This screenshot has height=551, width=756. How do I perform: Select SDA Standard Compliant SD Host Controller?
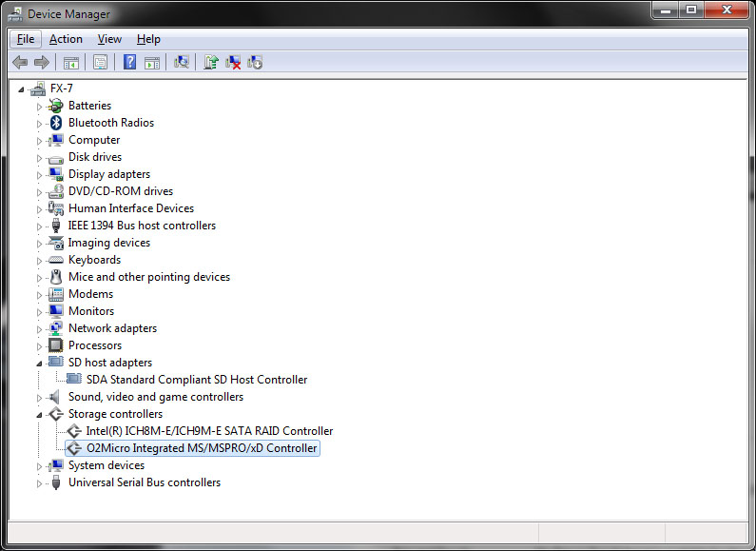197,380
